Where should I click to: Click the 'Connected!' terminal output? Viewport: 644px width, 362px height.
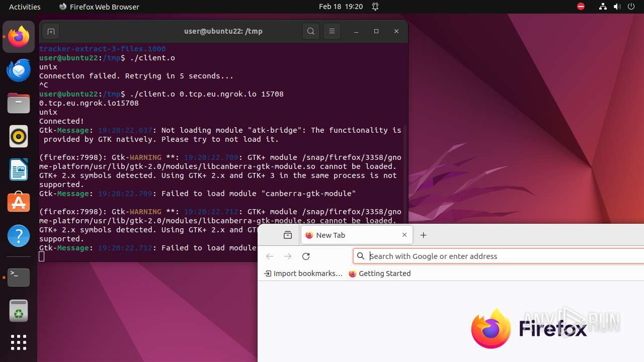62,121
